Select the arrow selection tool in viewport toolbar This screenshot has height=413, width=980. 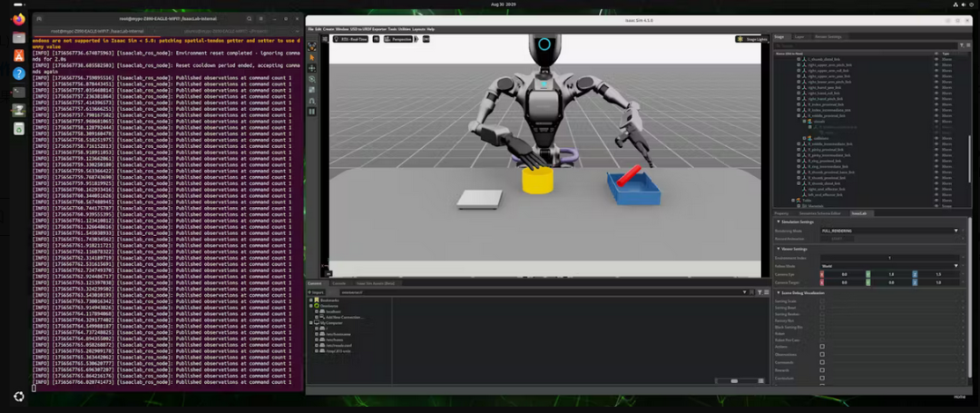[312, 57]
